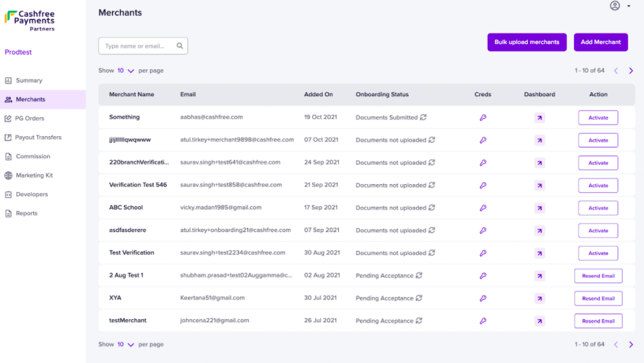This screenshot has height=363, width=644.
Task: Expand the bottom per page dropdown
Action: (x=125, y=345)
